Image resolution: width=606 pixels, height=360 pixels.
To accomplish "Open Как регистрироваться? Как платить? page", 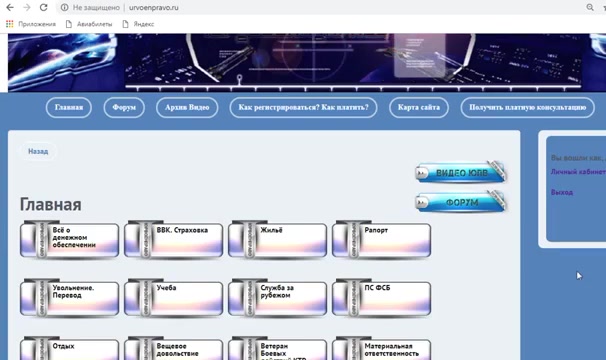I will [303, 107].
